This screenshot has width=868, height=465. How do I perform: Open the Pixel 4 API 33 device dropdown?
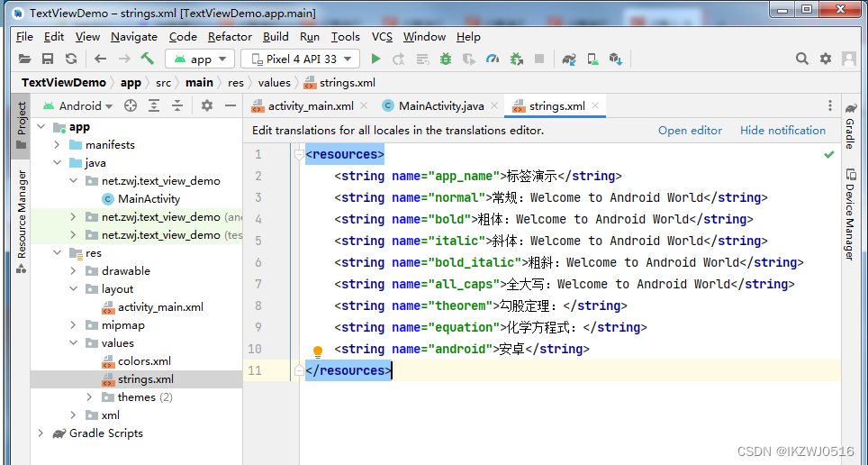(x=301, y=59)
